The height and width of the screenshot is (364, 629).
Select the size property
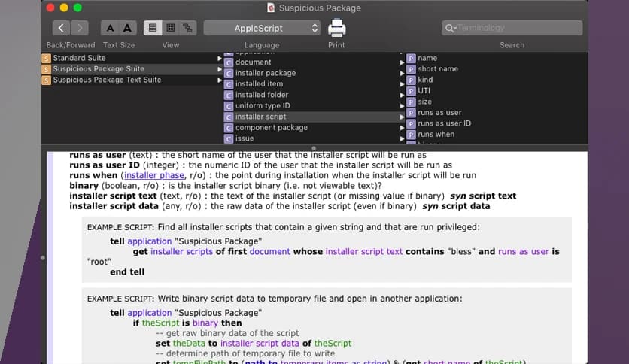pos(497,102)
